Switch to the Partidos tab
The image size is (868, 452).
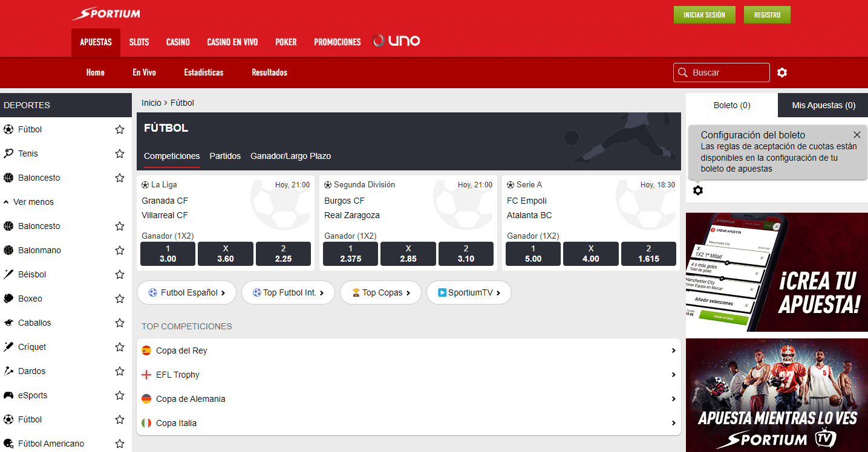[225, 156]
